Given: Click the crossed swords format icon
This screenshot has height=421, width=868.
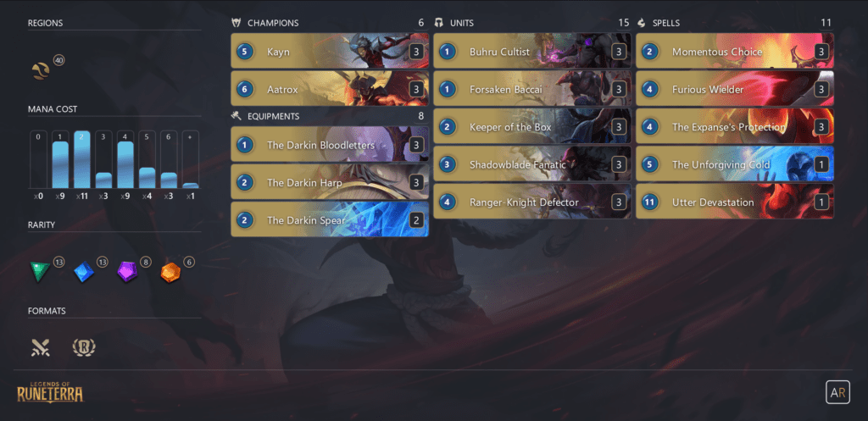Looking at the screenshot, I should (x=41, y=347).
